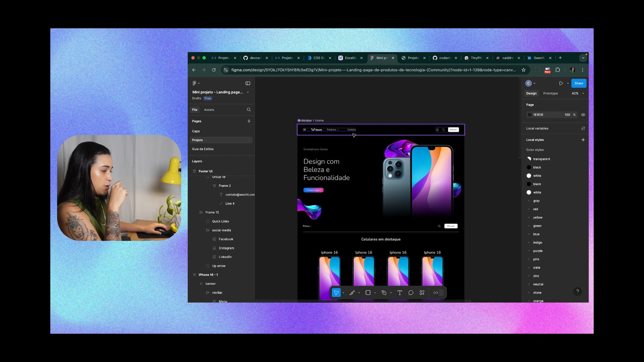Search layers with the magnifier icon
The height and width of the screenshot is (362, 644).
click(x=249, y=110)
